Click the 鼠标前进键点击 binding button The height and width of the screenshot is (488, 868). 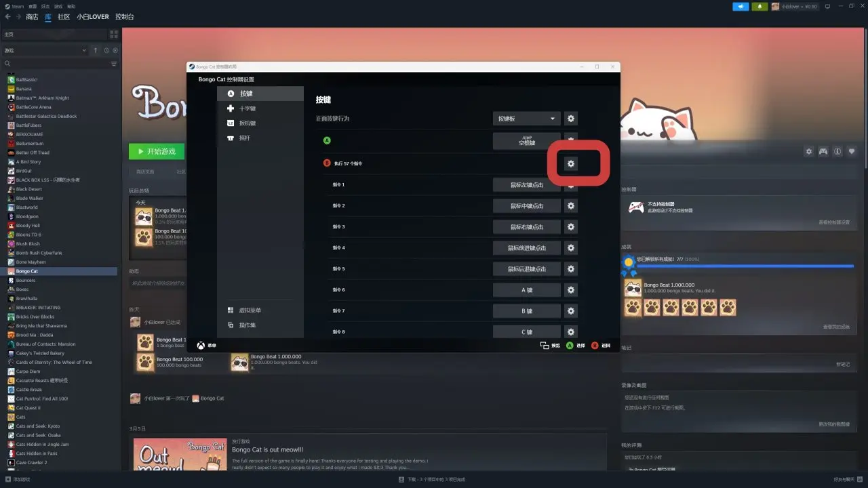[526, 248]
